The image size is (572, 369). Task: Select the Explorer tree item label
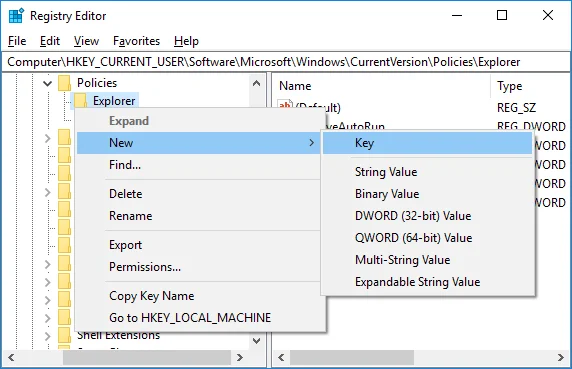[x=114, y=101]
